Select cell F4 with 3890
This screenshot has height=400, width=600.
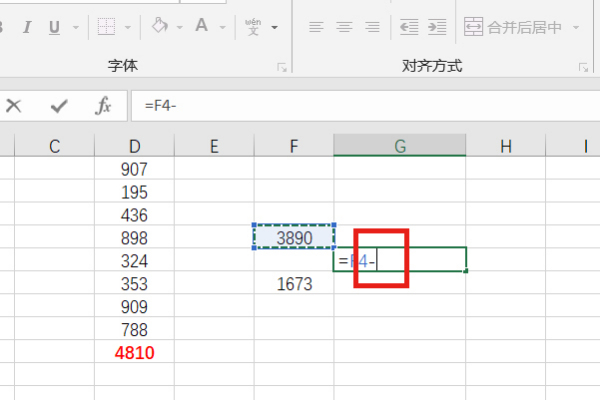click(x=294, y=237)
